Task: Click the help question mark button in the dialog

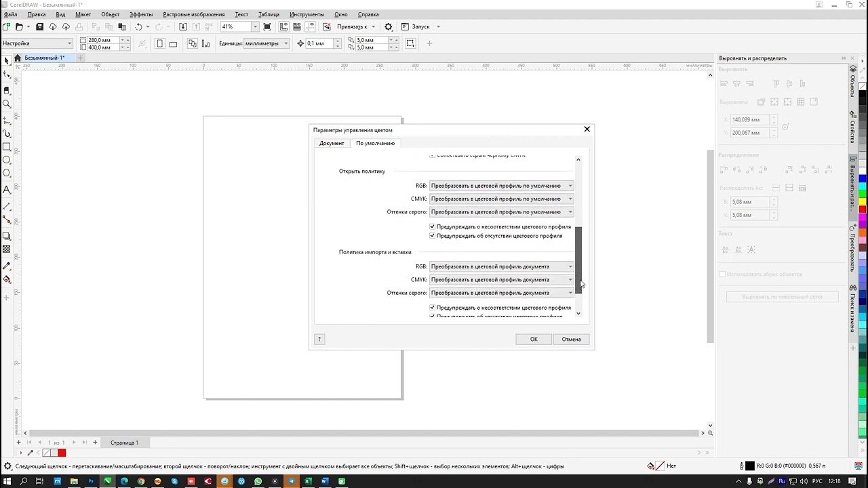Action: tap(319, 339)
